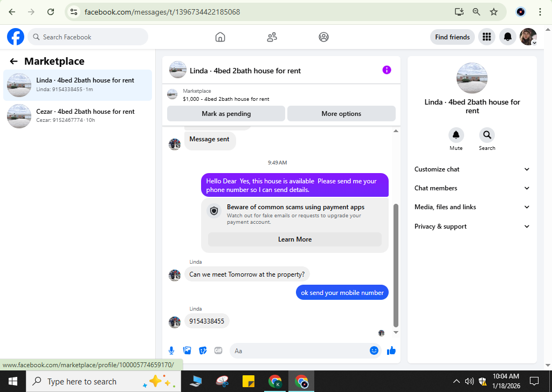
Task: Open Cezar 4bed 2bath conversation
Action: [78, 116]
